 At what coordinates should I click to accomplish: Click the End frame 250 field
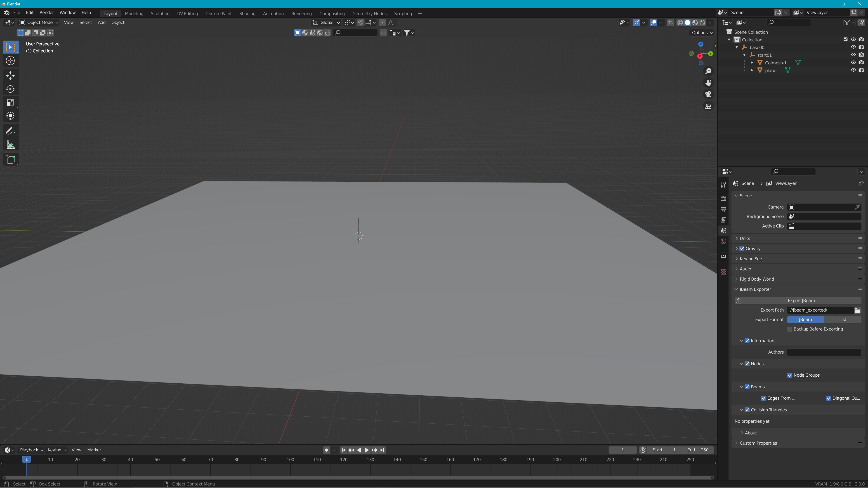point(698,450)
